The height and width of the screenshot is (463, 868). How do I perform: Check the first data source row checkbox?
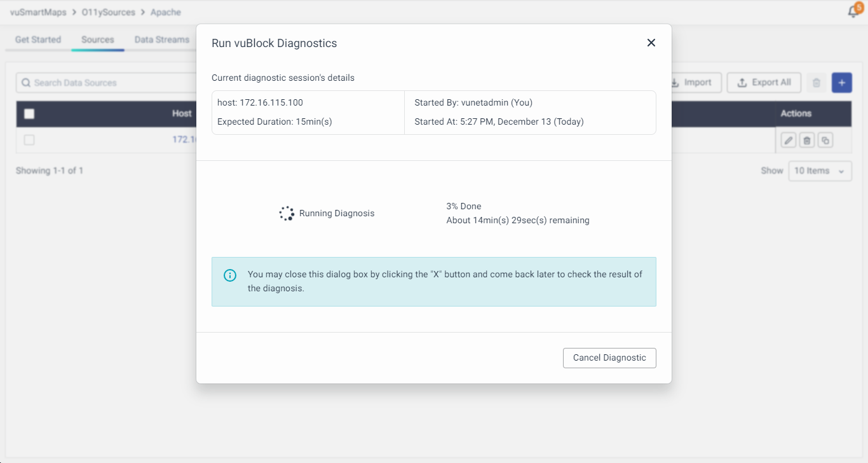(29, 140)
